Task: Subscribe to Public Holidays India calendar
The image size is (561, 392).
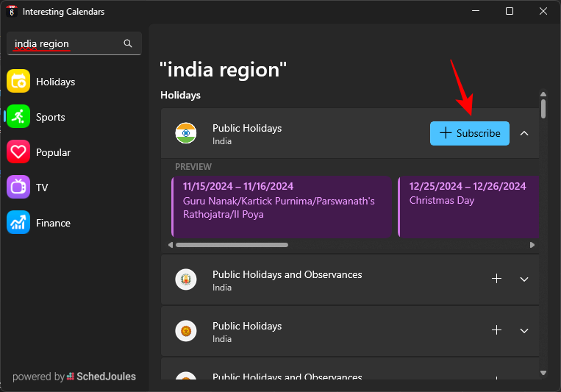Action: pos(470,133)
